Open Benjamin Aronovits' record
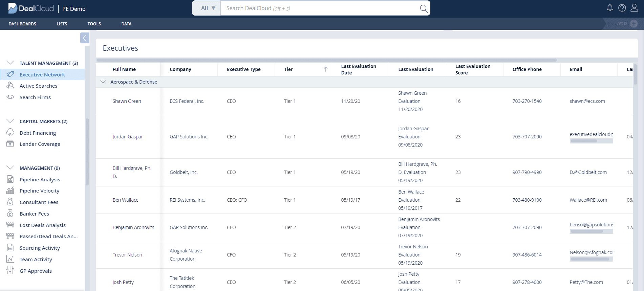The image size is (644, 291). 133,227
